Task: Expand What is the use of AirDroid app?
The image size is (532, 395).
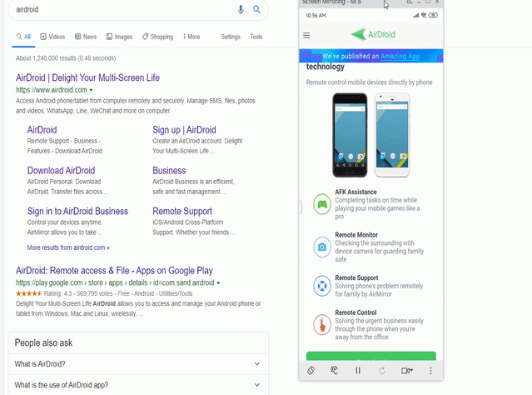Action: pyautogui.click(x=138, y=385)
